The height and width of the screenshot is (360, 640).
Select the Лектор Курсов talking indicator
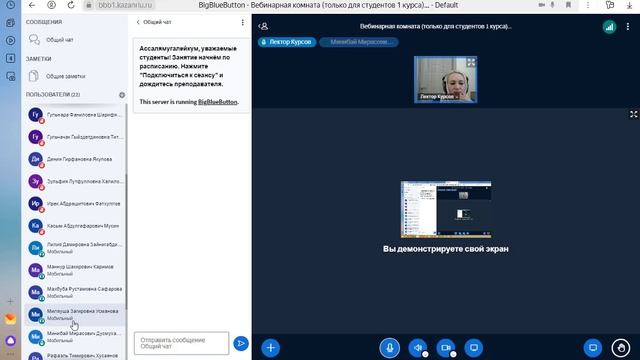tap(287, 42)
